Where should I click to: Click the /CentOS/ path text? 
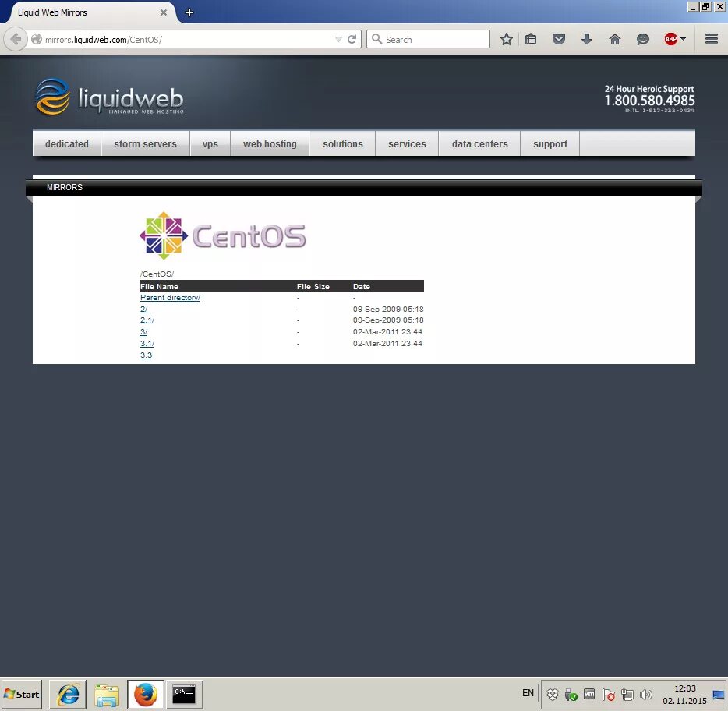(157, 274)
